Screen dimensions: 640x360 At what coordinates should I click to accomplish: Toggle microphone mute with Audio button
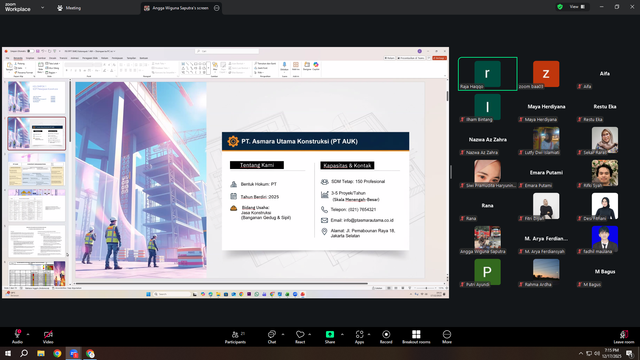pos(17,337)
